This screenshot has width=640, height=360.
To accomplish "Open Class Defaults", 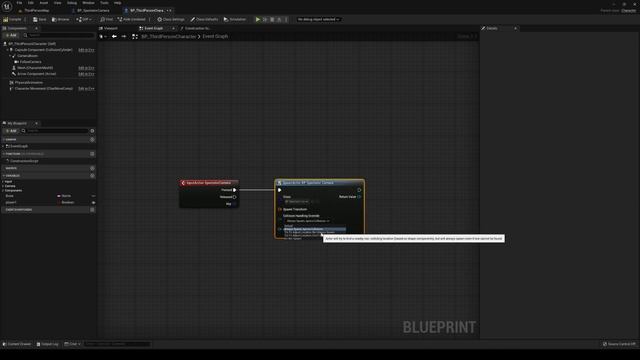I will 204,19.
